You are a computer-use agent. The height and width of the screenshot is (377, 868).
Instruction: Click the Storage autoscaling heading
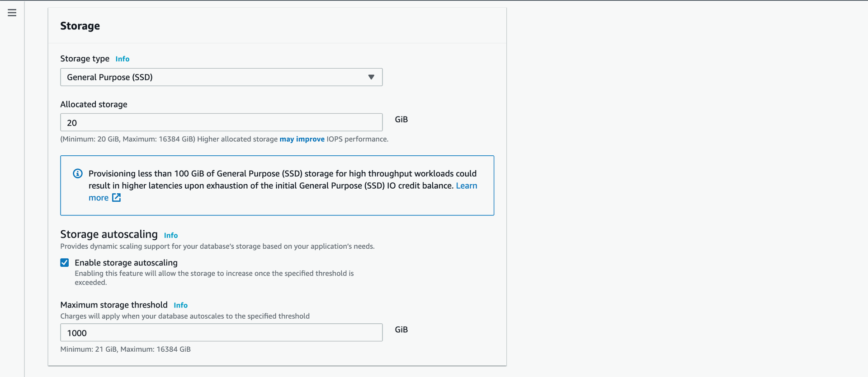tap(109, 234)
